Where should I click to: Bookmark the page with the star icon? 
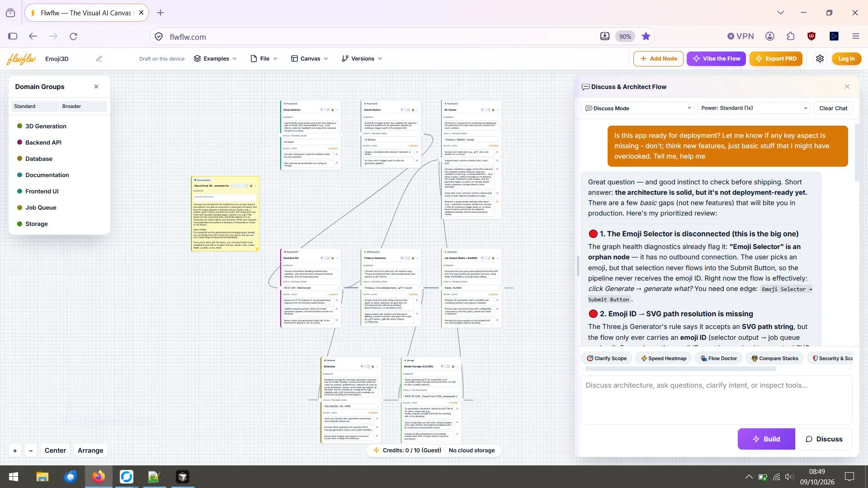[646, 37]
